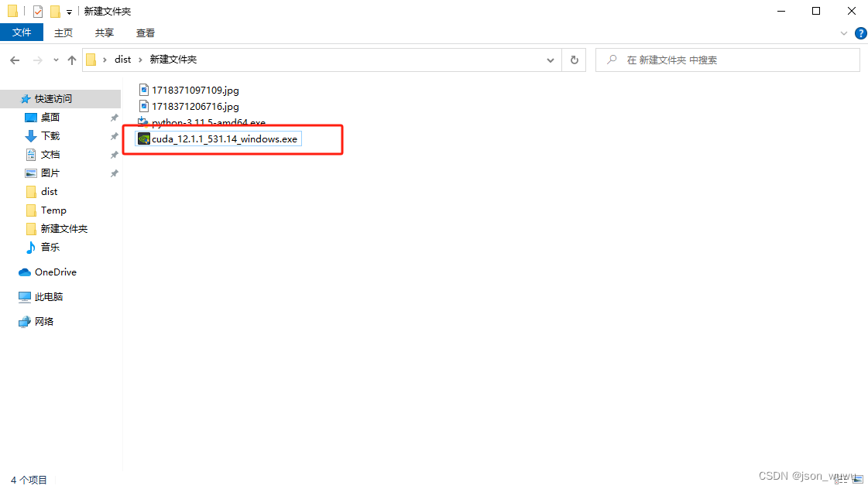Open 新建文件夹 in the navigation pane
The image size is (868, 489).
pyautogui.click(x=63, y=228)
